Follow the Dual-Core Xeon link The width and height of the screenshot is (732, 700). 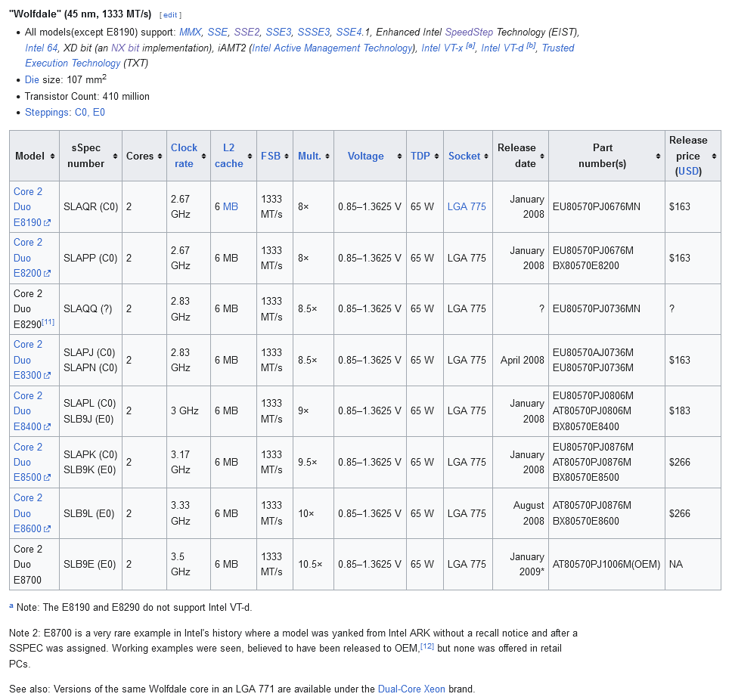[411, 689]
